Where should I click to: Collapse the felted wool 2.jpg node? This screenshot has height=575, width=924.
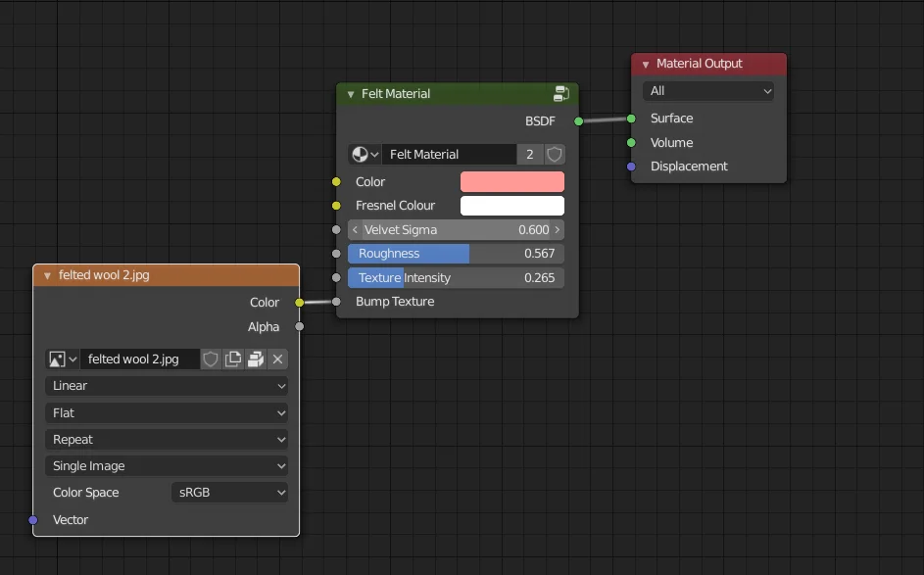coord(46,275)
